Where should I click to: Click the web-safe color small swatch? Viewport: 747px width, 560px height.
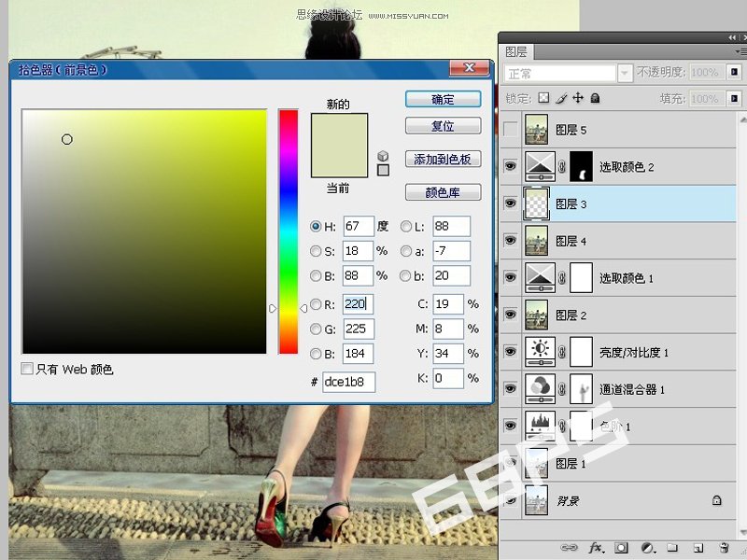coord(383,170)
